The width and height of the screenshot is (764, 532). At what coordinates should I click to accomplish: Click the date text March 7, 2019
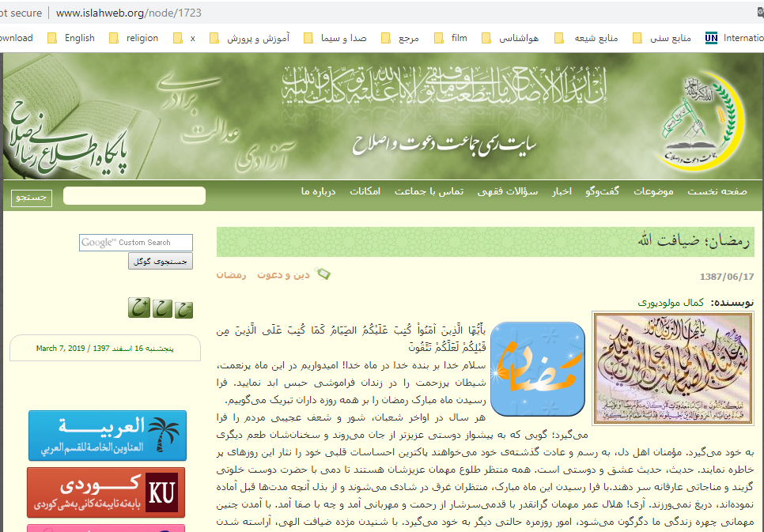[60, 349]
